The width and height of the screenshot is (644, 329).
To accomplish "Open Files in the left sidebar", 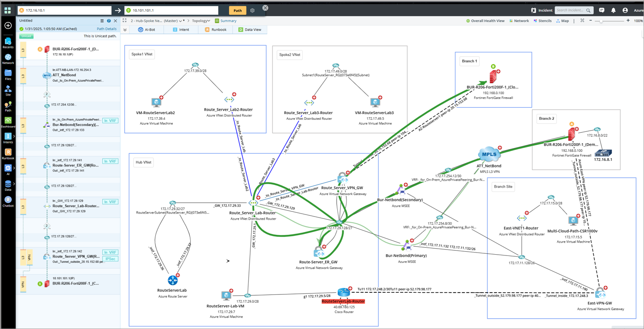I will tap(8, 75).
